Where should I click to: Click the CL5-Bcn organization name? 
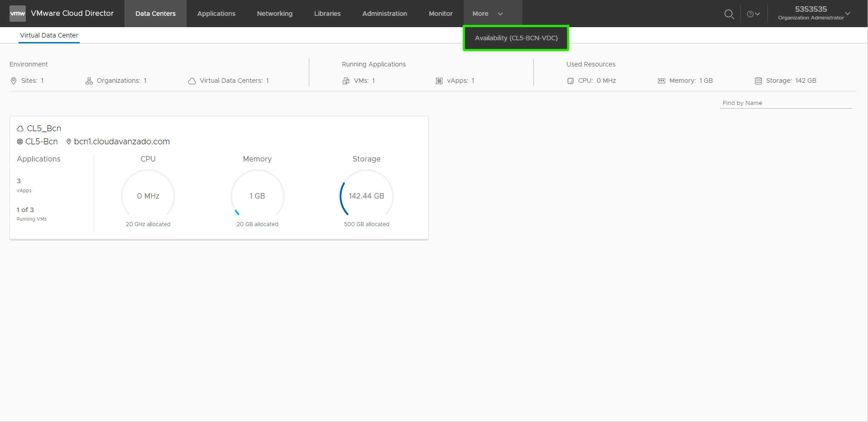click(42, 142)
